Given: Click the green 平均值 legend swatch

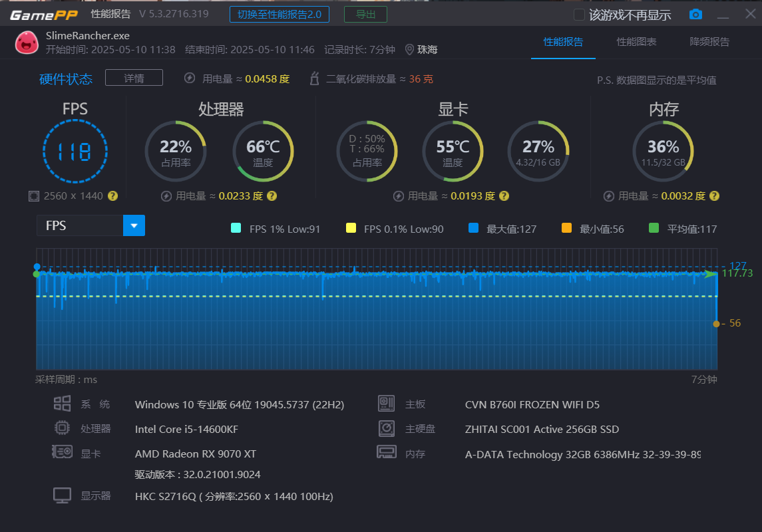Looking at the screenshot, I should click(x=654, y=228).
